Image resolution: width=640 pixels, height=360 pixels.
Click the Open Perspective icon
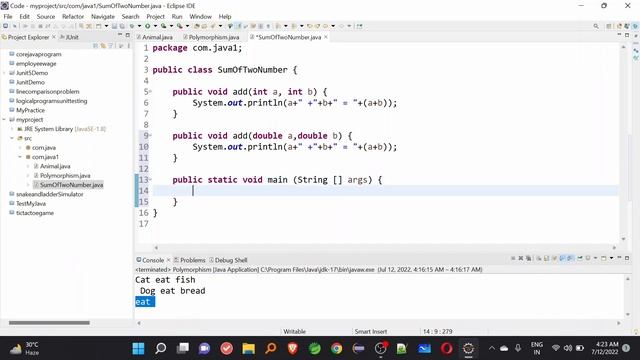(609, 26)
